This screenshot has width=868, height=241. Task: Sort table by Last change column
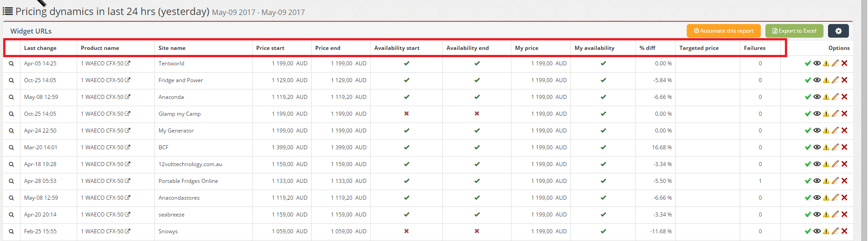(x=40, y=48)
